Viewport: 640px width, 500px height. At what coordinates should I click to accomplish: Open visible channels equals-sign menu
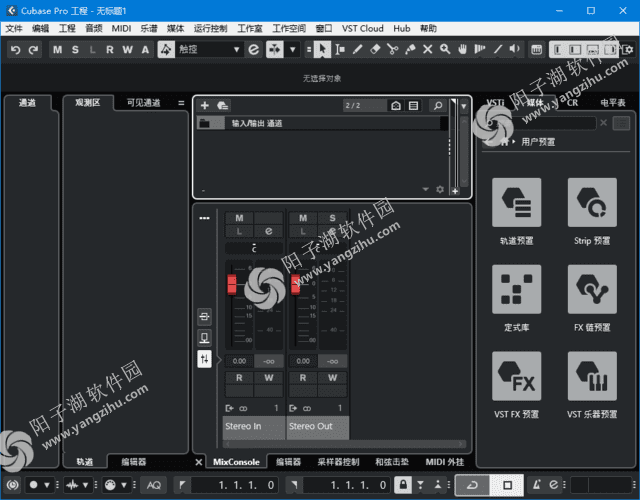pyautogui.click(x=181, y=103)
